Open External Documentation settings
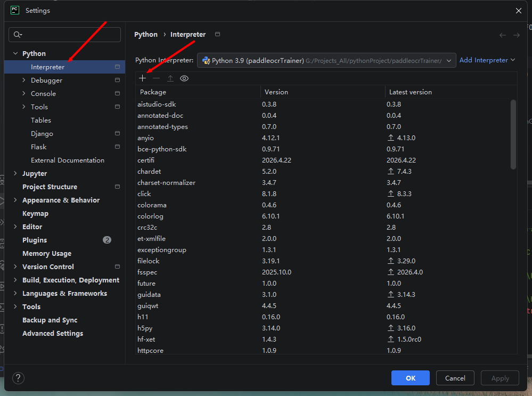Image resolution: width=532 pixels, height=396 pixels. coord(68,160)
